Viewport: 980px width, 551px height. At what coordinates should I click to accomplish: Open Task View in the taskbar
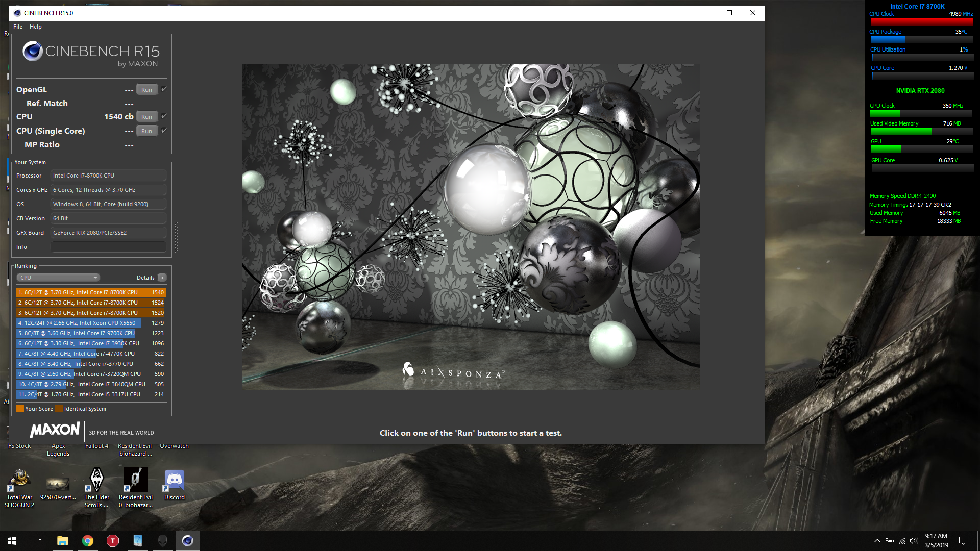tap(37, 541)
